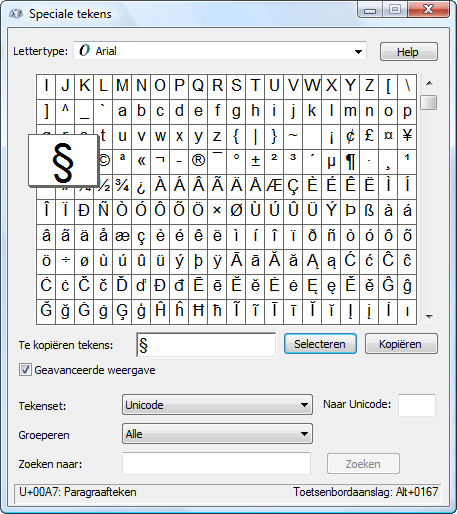
Task: Click the Kopiëren button
Action: point(401,344)
